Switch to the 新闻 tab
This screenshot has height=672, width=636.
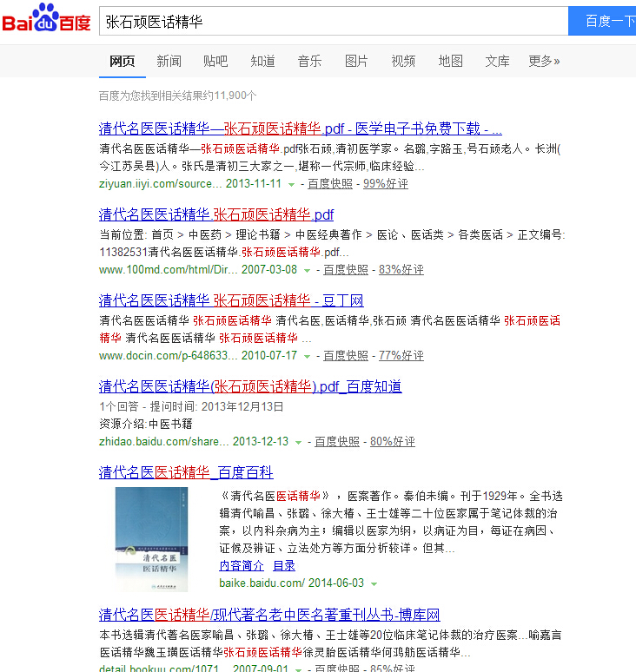click(169, 62)
